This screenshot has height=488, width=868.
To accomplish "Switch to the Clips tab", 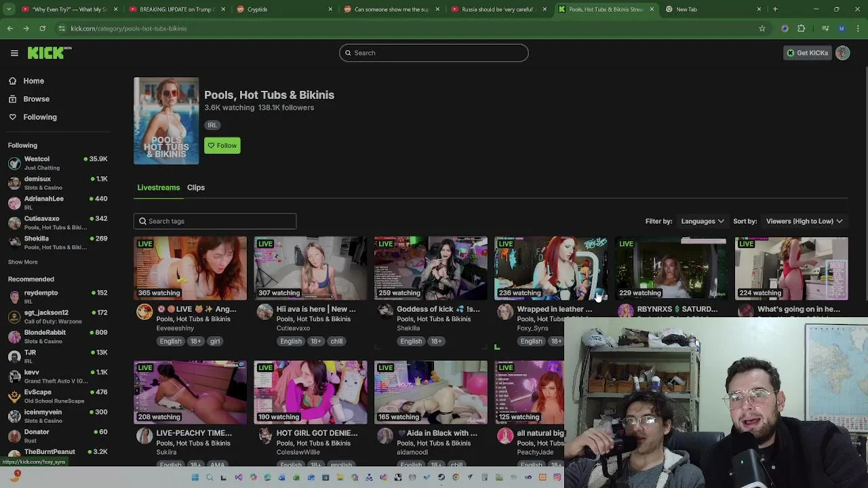I will coord(196,188).
